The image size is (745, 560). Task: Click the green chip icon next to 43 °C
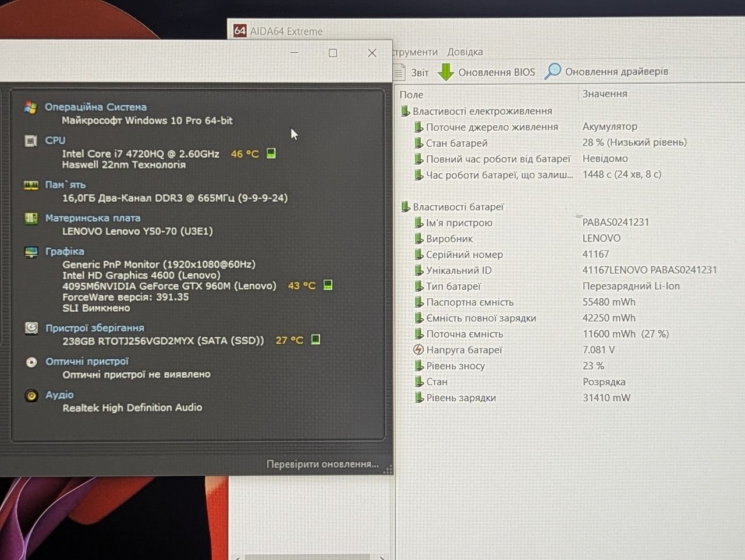point(328,285)
